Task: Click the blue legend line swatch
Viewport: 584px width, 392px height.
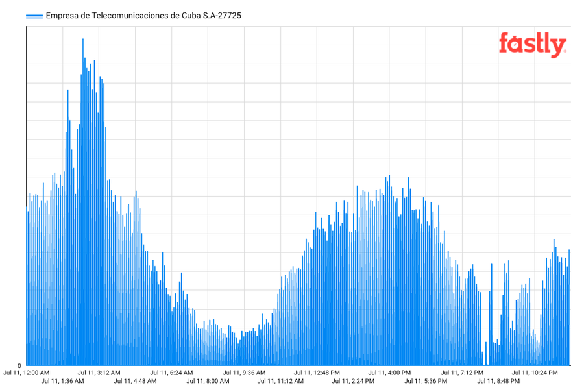Action: click(x=34, y=16)
